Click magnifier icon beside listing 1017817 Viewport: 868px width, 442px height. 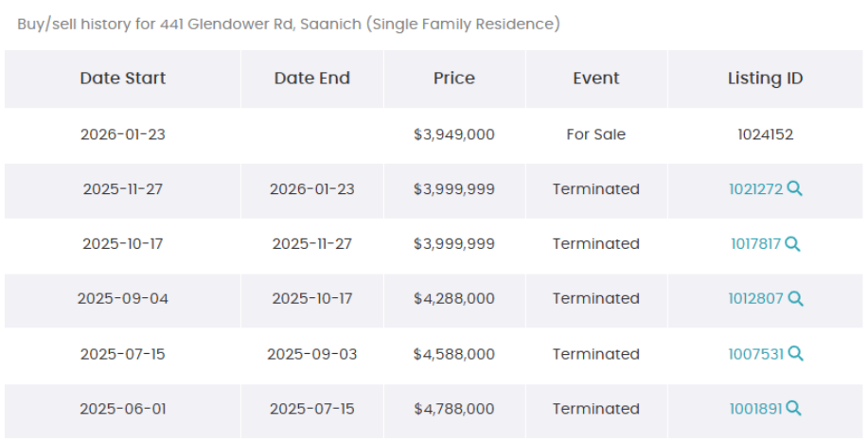pyautogui.click(x=792, y=244)
